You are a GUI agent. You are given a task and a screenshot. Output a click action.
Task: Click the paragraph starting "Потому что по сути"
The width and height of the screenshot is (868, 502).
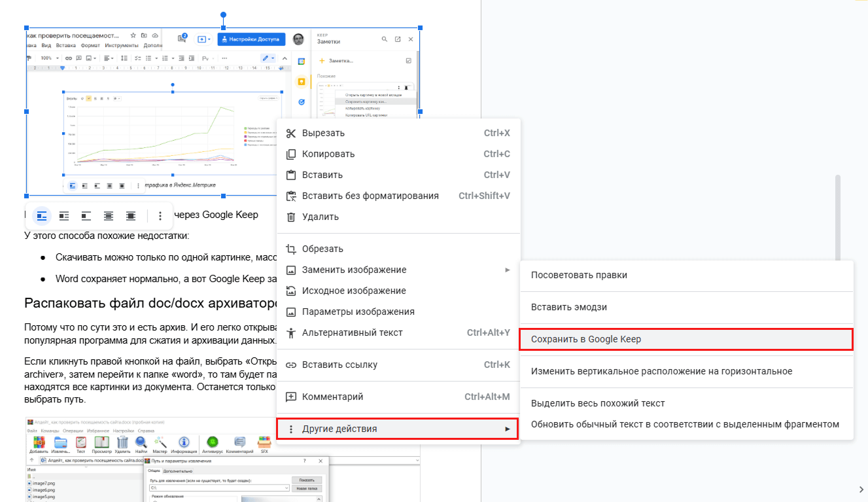click(x=150, y=334)
